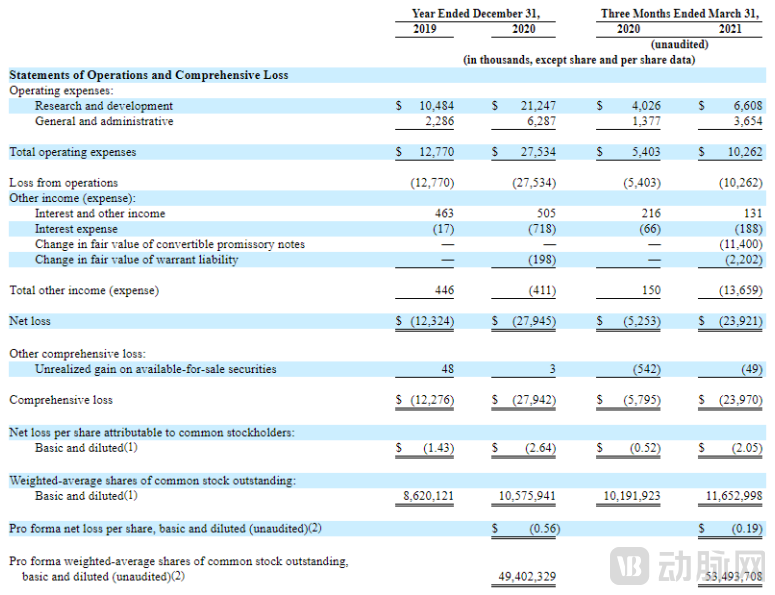Image resolution: width=775 pixels, height=595 pixels.
Task: Click the Three Months Ended March 31 heading
Action: (x=672, y=14)
